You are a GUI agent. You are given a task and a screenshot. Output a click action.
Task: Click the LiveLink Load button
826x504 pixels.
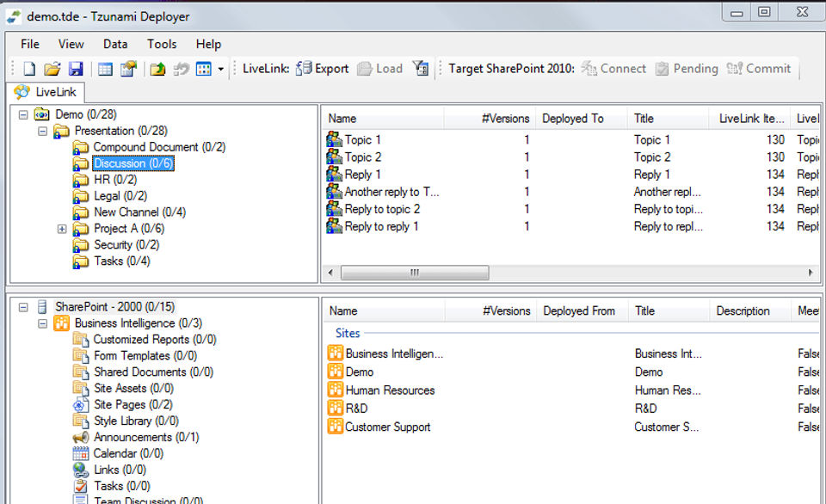tap(379, 69)
